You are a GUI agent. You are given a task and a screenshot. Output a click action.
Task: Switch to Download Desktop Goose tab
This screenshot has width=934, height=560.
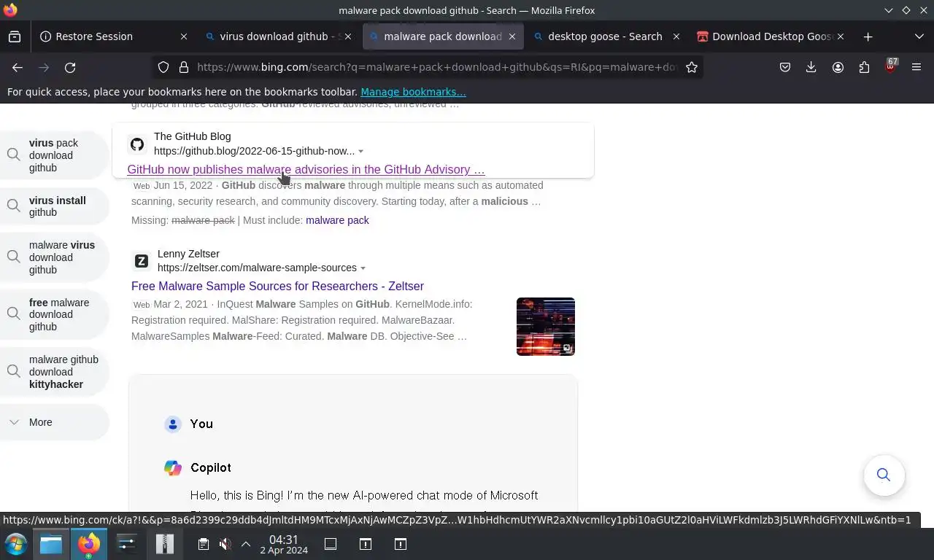[769, 36]
